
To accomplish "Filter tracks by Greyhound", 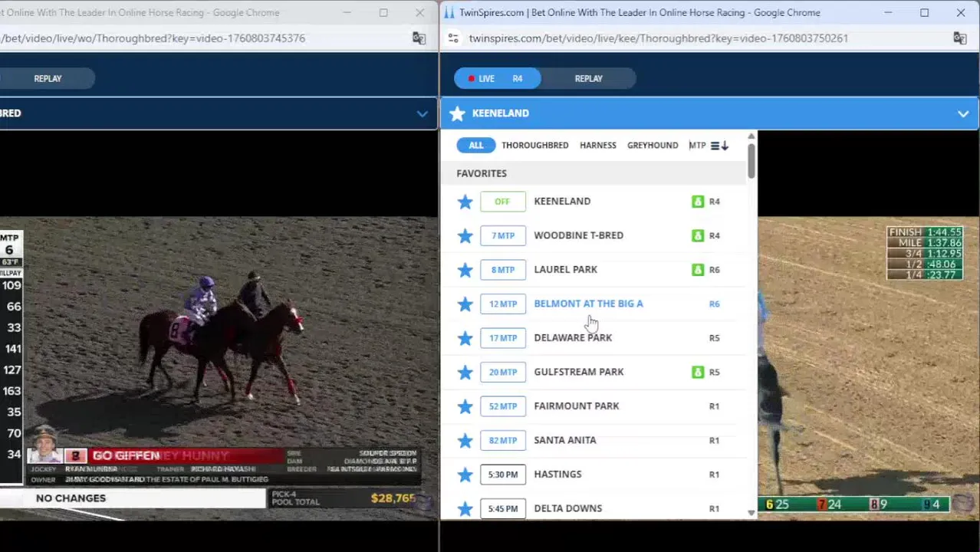I will click(653, 145).
